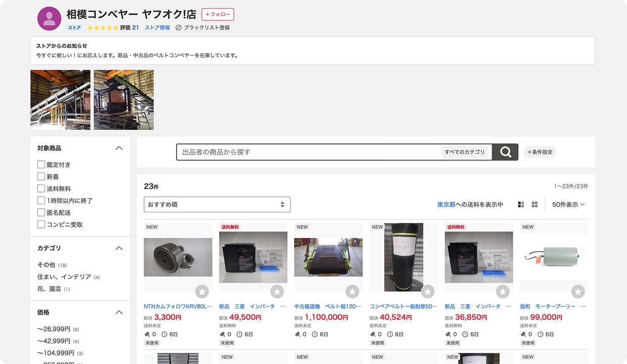
Task: Filter by price 〜42,999円
Action: click(x=54, y=341)
